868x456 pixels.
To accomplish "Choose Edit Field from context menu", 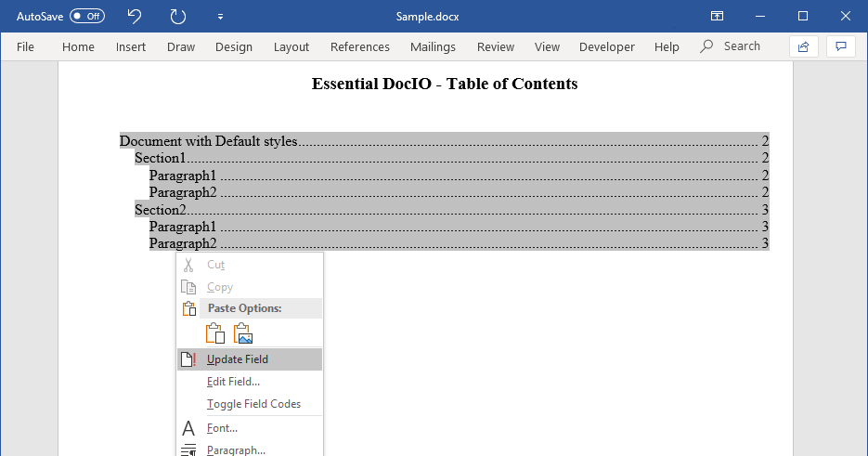I will [233, 382].
